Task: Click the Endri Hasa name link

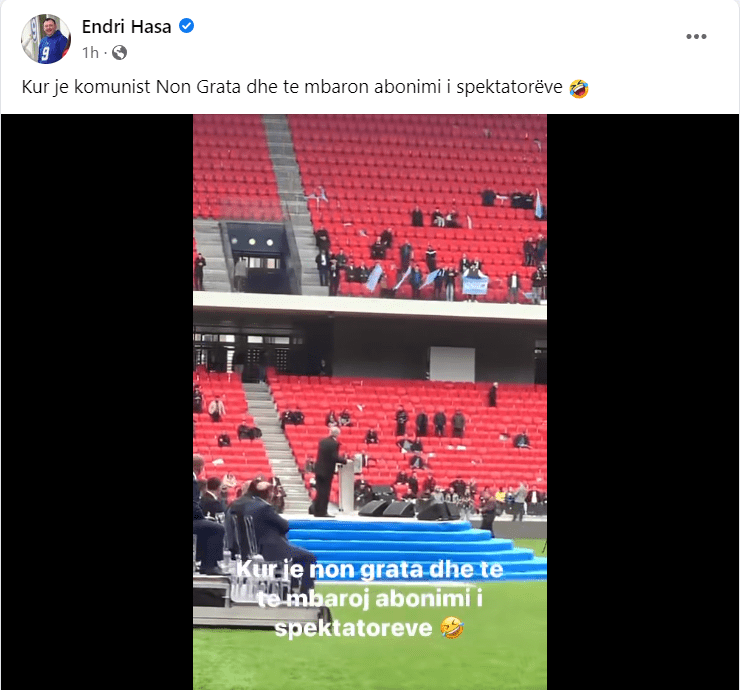Action: click(126, 26)
